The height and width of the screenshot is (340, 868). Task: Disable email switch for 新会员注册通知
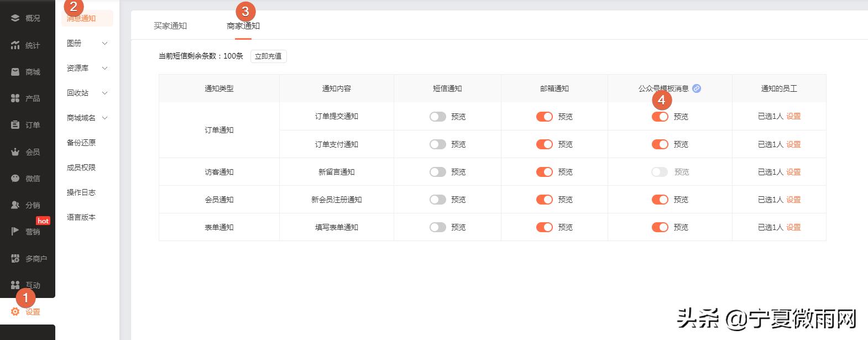pyautogui.click(x=545, y=200)
